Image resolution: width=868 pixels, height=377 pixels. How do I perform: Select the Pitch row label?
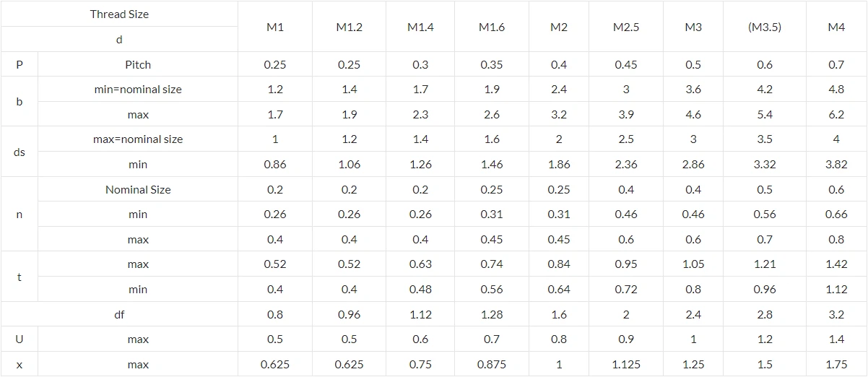(x=138, y=65)
